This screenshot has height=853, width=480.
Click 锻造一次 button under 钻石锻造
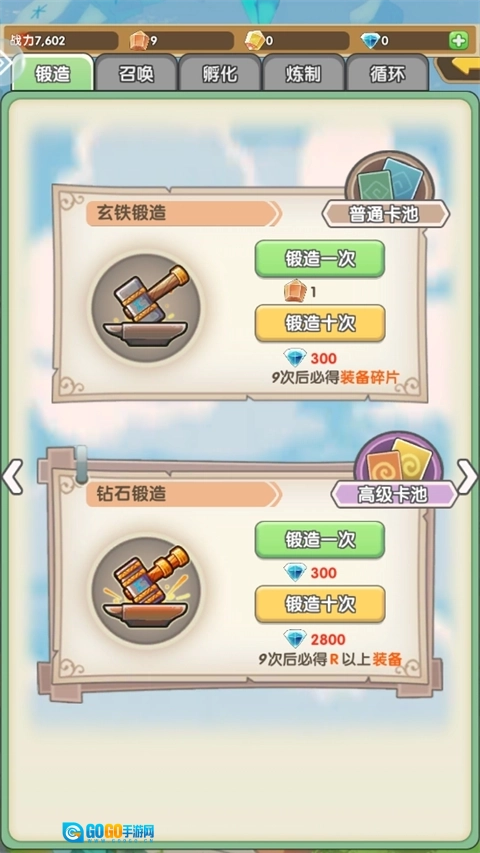[x=320, y=540]
